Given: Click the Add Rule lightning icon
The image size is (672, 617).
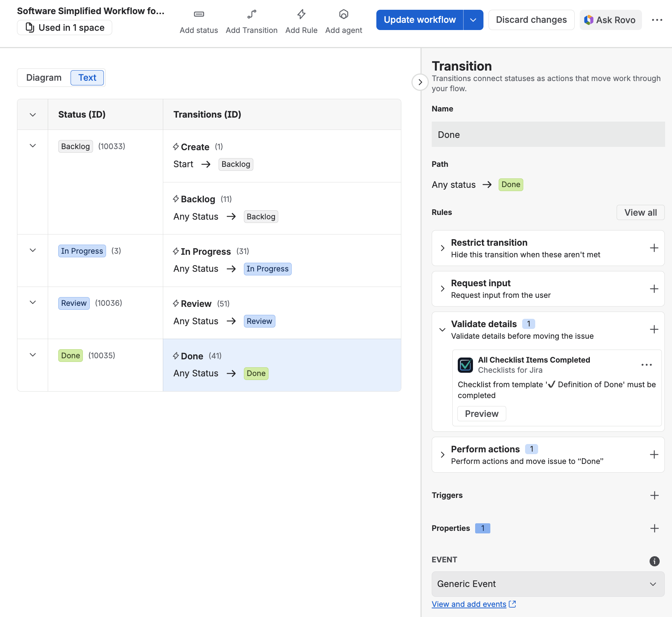Looking at the screenshot, I should tap(301, 14).
